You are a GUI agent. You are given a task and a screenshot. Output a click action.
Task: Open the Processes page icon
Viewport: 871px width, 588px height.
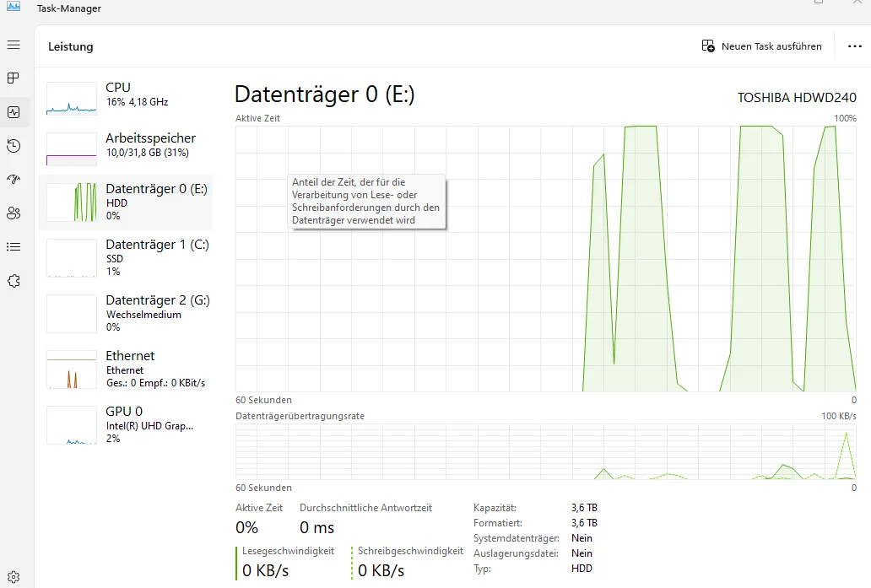tap(14, 78)
